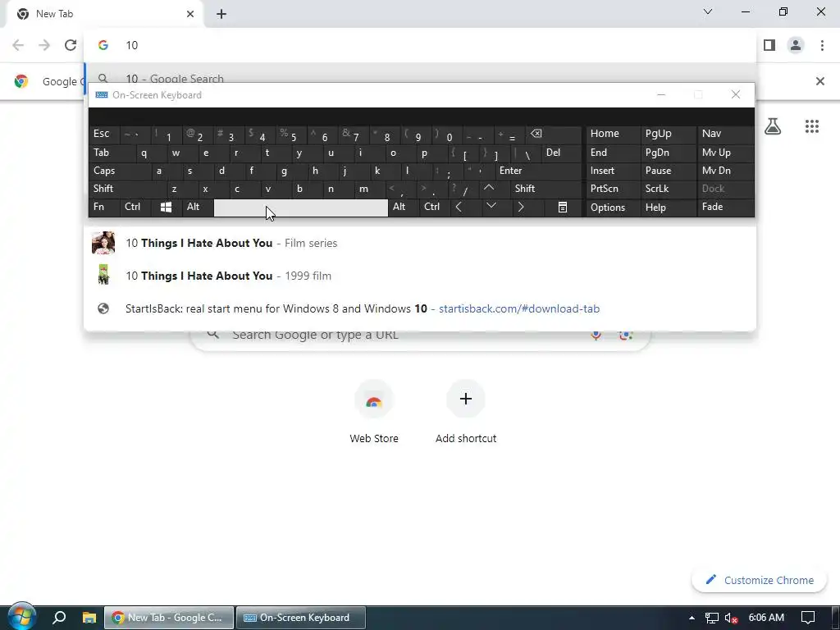Go back using Chrome's back arrow
Viewport: 840px width, 630px height.
(18, 45)
